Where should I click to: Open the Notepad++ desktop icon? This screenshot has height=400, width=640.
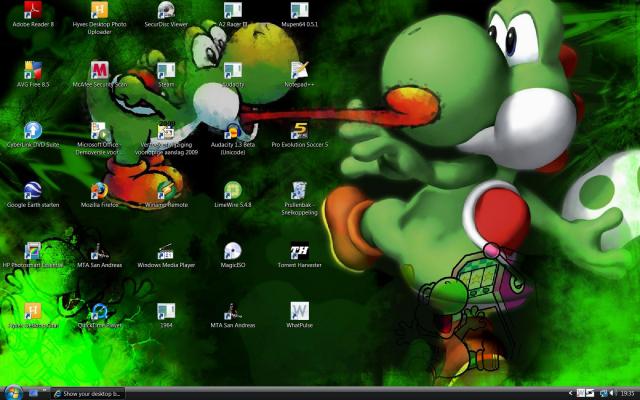coord(300,70)
